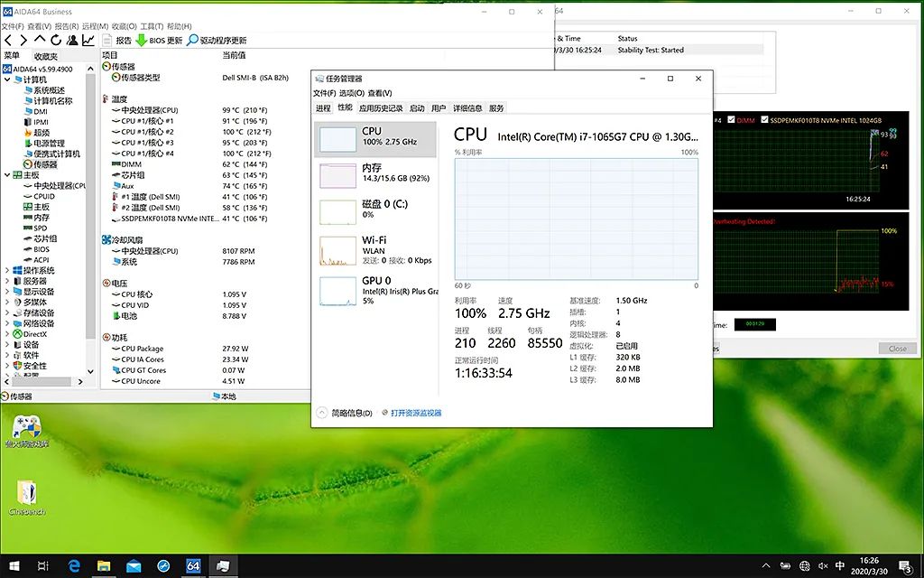The width and height of the screenshot is (924, 578).
Task: Click the Close button in stability test window
Action: (898, 349)
